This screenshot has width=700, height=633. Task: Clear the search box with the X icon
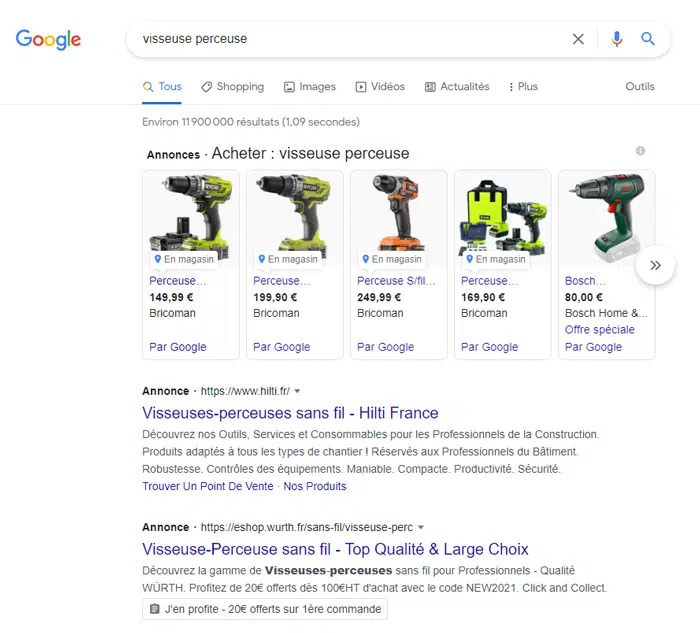(578, 39)
